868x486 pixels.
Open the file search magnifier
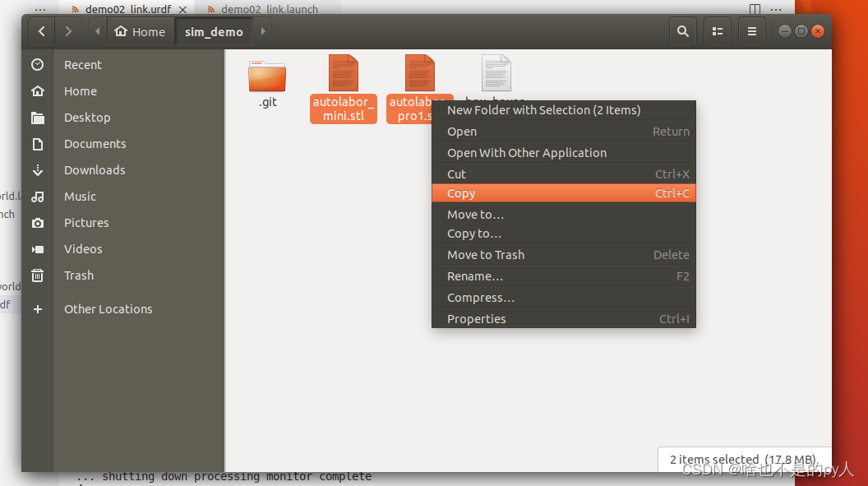[x=683, y=31]
